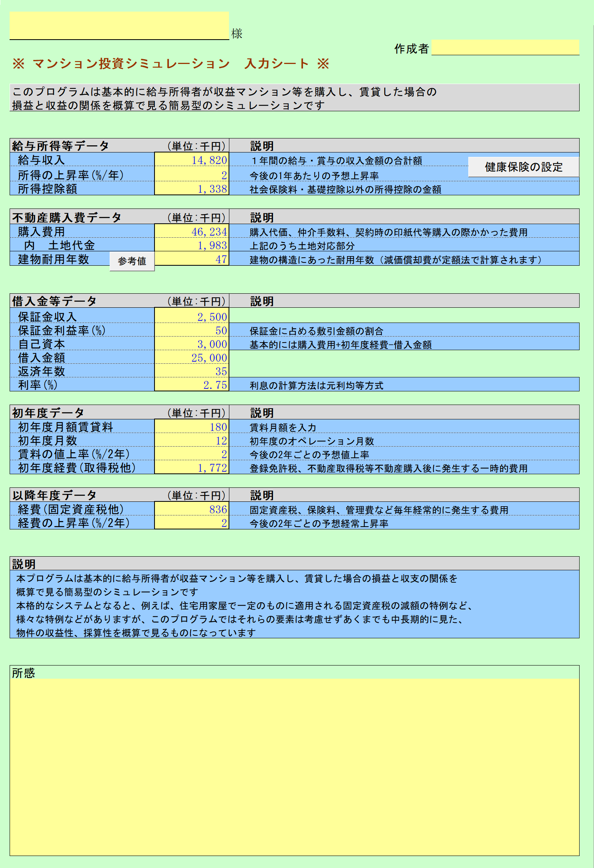Viewport: 594px width, 868px height.
Task: Click the 借入金等データ section header
Action: 54,301
